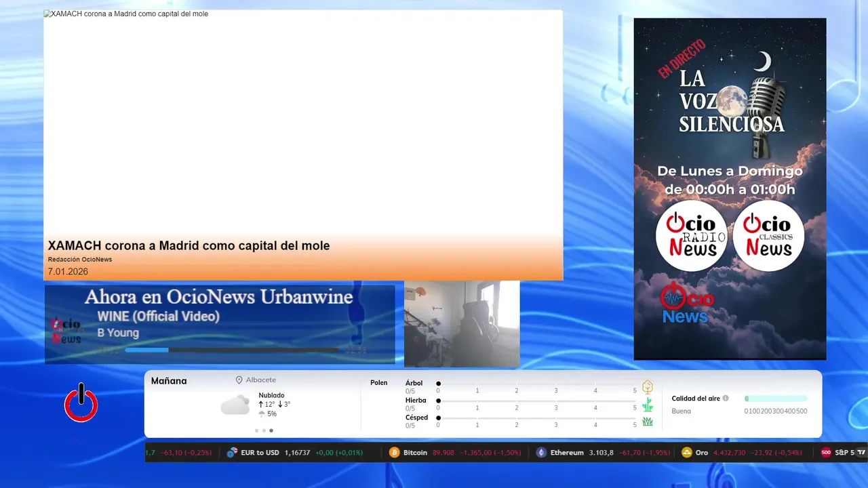
Task: Click the Ethereum price 3.103,8
Action: click(601, 453)
